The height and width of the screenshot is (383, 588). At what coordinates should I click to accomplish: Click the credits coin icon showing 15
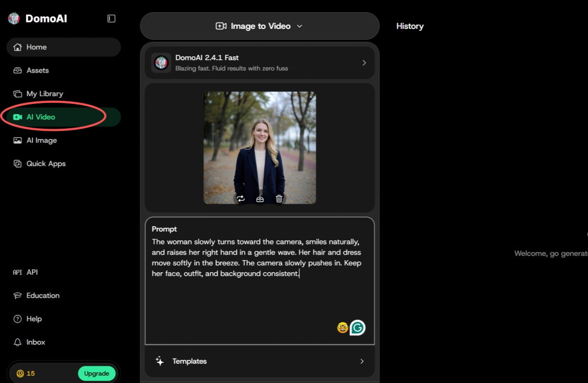coord(20,374)
